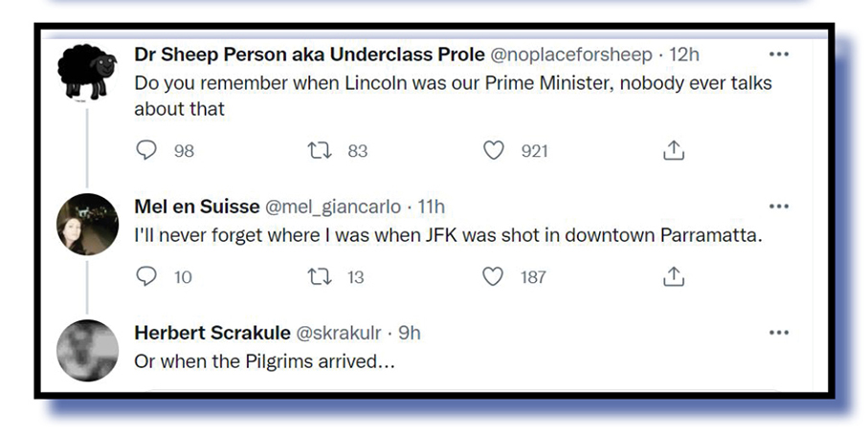
Task: Like the JFK Parramatta tweet
Action: click(493, 276)
